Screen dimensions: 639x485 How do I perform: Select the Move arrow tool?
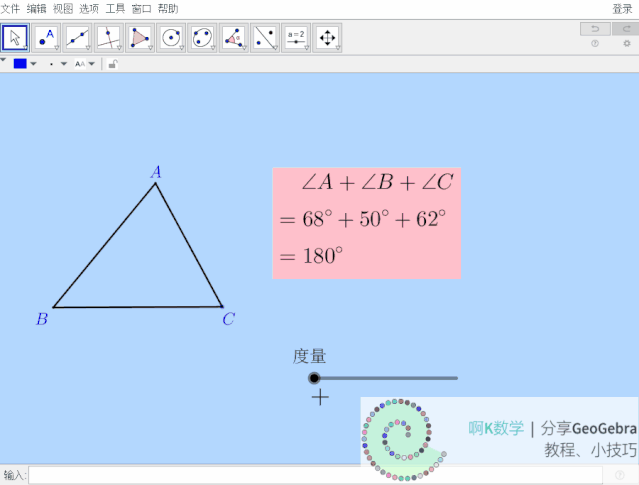pyautogui.click(x=15, y=38)
